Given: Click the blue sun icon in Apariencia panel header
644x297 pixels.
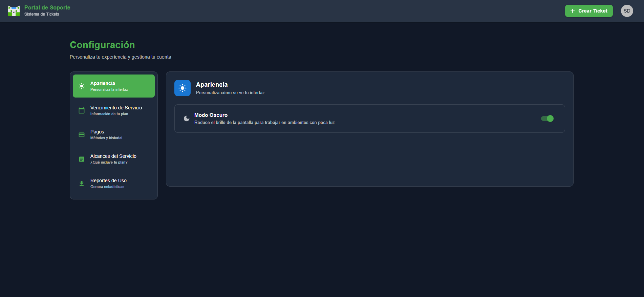Looking at the screenshot, I should tap(183, 88).
